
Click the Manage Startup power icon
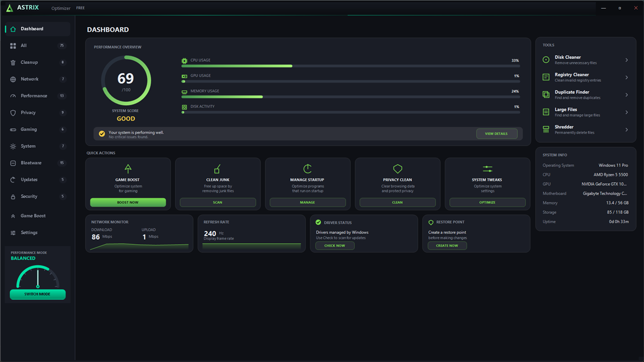[x=307, y=168]
